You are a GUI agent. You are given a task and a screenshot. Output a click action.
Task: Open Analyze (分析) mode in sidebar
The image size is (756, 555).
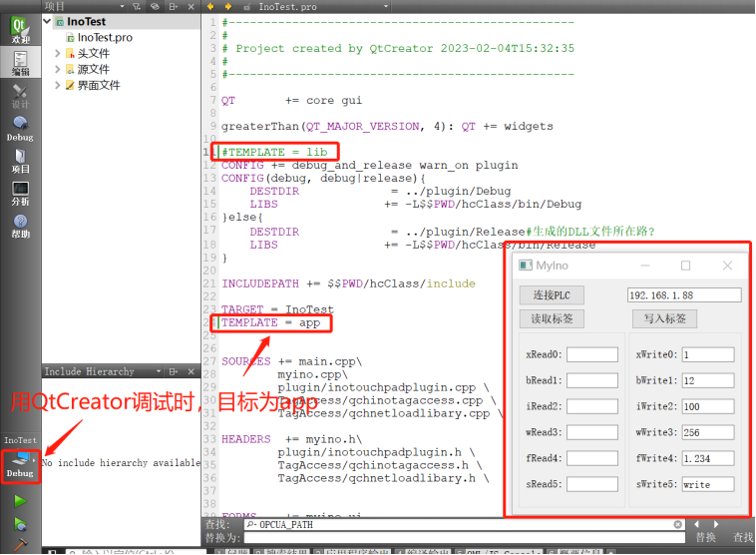click(x=20, y=193)
